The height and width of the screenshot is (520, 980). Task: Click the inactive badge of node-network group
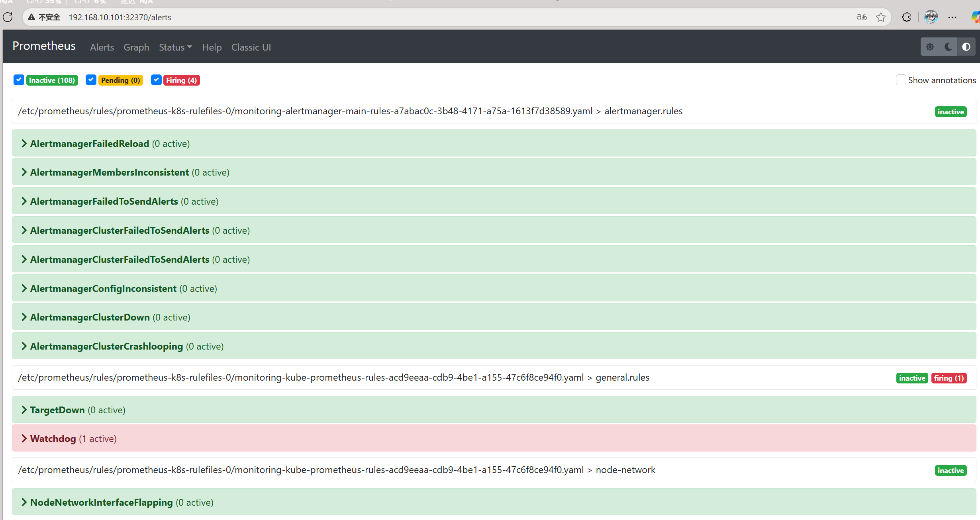951,470
